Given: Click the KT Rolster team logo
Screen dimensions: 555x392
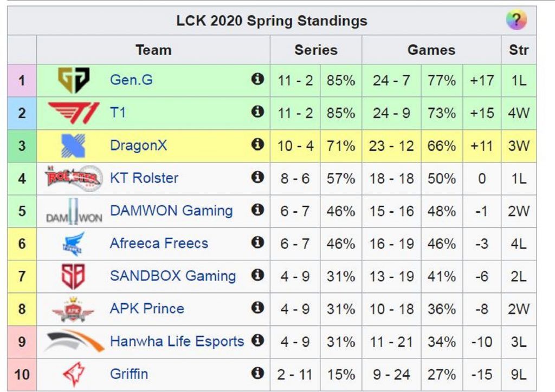Looking at the screenshot, I should click(73, 178).
